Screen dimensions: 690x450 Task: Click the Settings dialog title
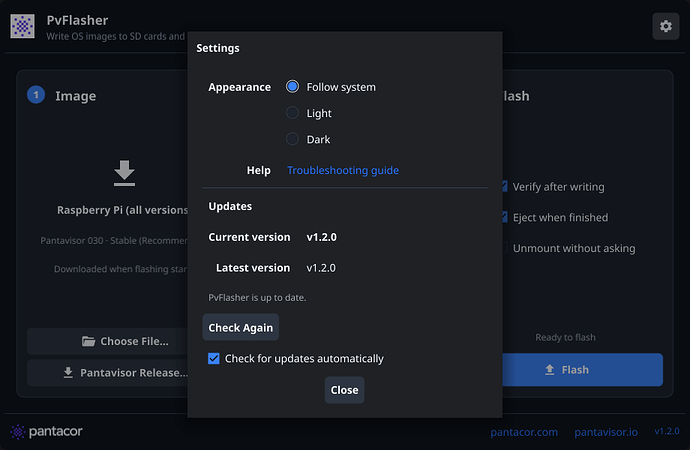coord(218,48)
